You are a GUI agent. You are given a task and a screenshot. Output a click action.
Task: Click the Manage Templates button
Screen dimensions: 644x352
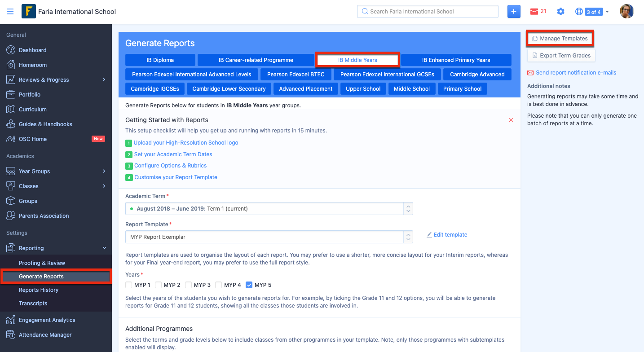(x=560, y=39)
